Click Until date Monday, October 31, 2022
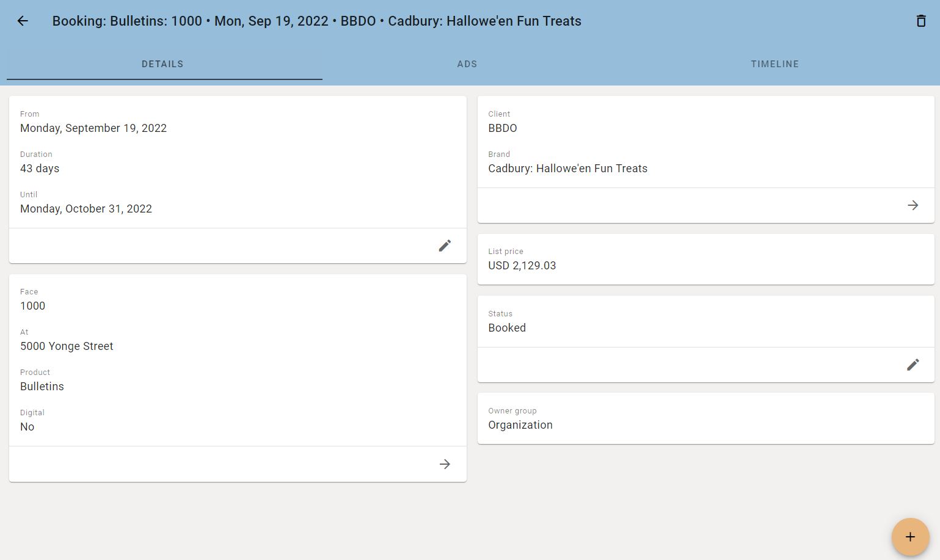Image resolution: width=940 pixels, height=560 pixels. (86, 209)
